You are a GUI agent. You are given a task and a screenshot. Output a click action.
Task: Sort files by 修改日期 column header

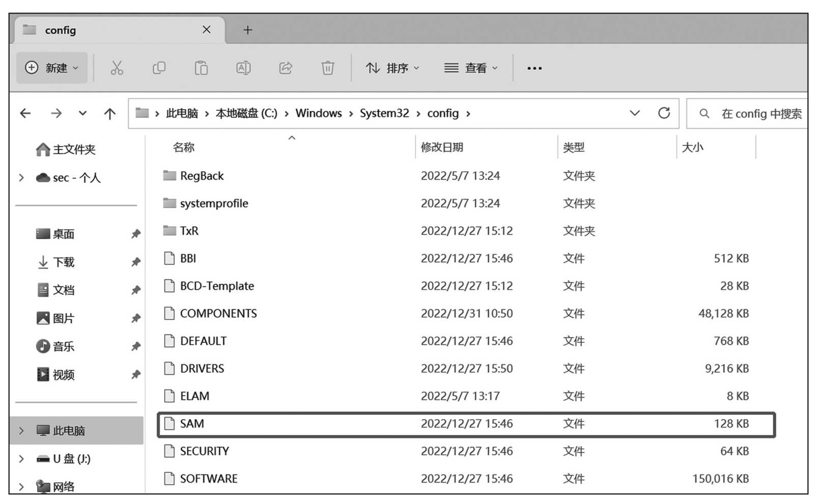point(442,147)
